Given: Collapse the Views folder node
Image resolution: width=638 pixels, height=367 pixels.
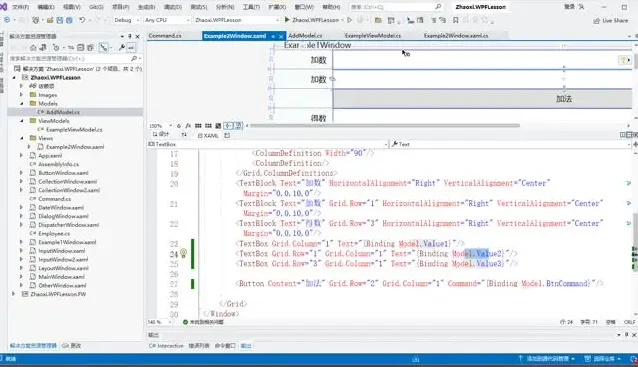Looking at the screenshot, I should (22, 138).
